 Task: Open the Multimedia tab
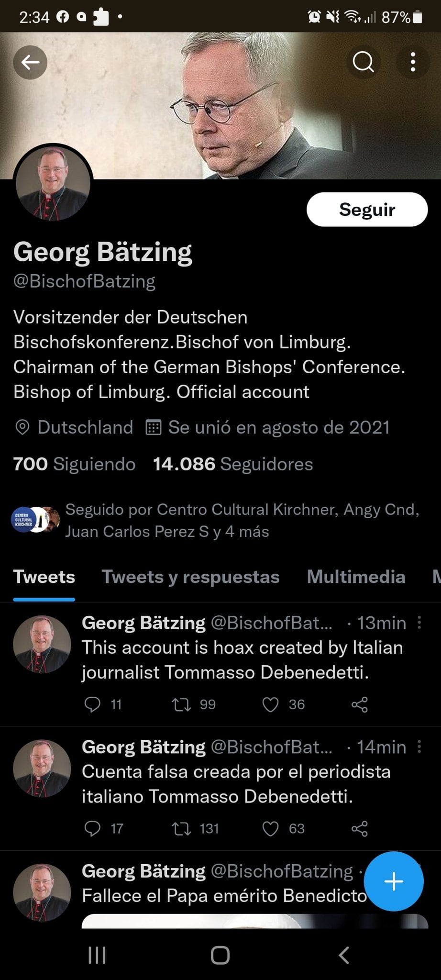pos(356,577)
